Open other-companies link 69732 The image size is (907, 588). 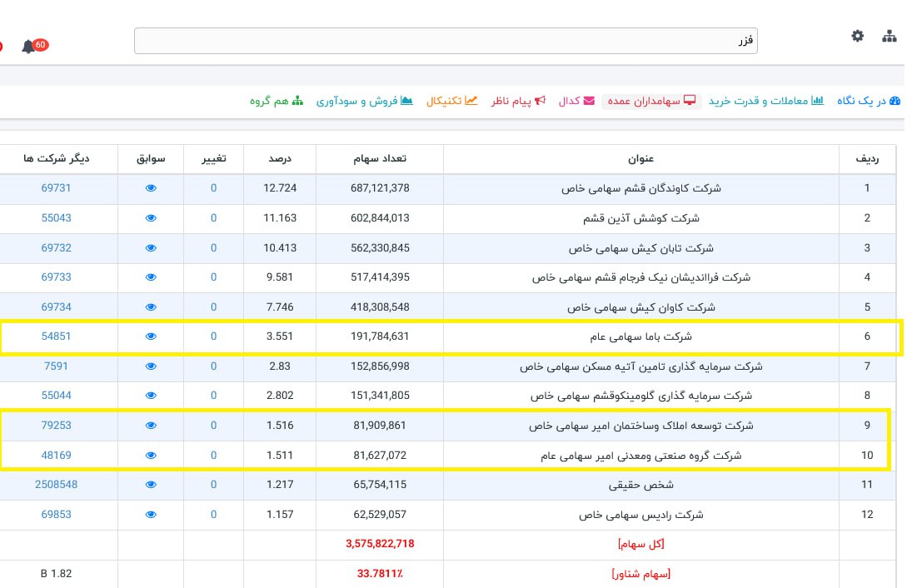56,248
